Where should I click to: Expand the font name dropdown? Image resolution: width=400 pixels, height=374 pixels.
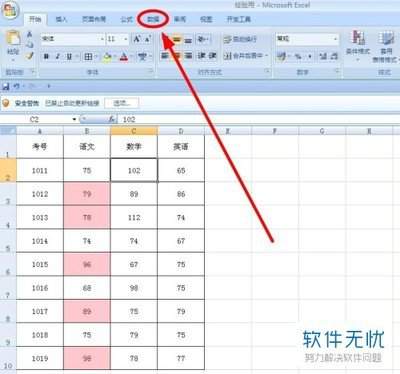coord(102,39)
